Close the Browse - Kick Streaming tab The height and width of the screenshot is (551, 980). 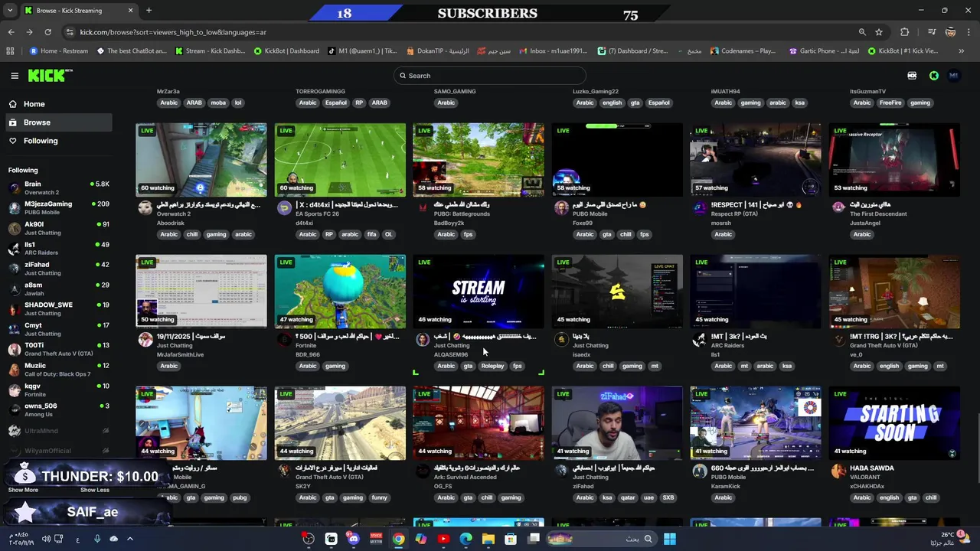[x=130, y=11]
